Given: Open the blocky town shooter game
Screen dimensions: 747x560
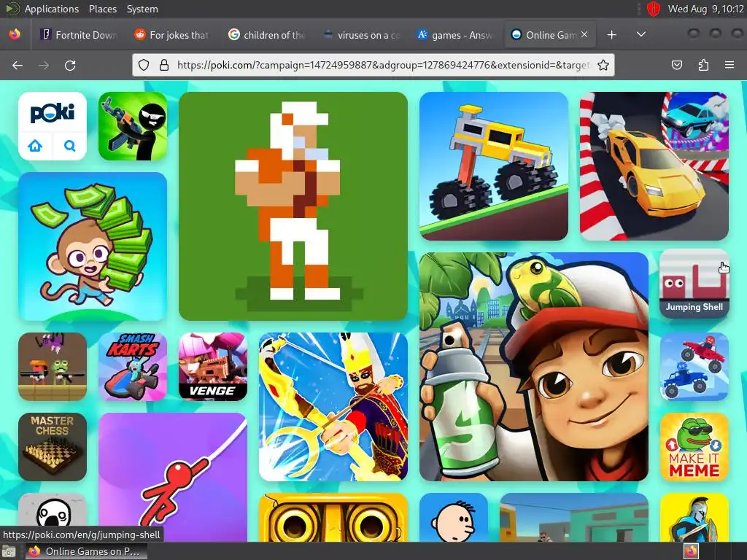Looking at the screenshot, I should [x=573, y=518].
